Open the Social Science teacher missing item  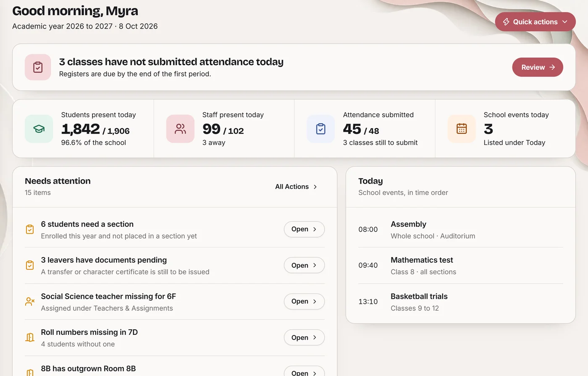304,302
